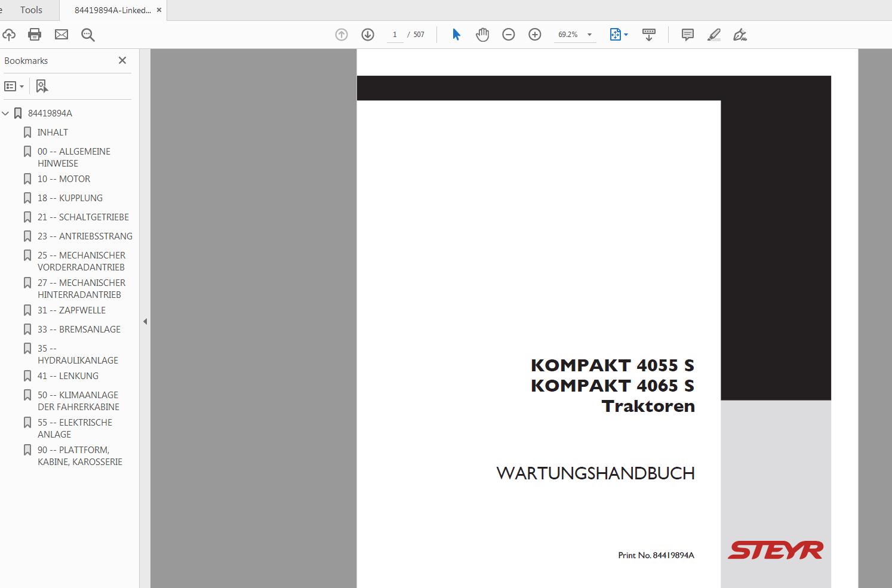
Task: Click the WARTUNGSHANDBUCH title on the page
Action: [595, 473]
